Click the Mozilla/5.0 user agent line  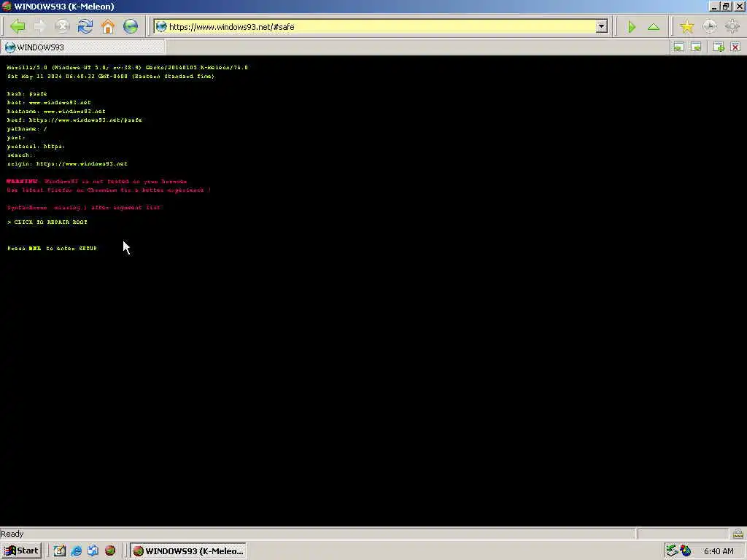[x=127, y=68]
